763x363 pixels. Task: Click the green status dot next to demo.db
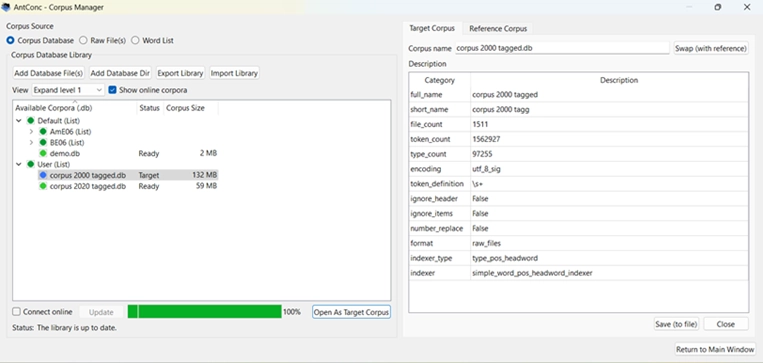click(x=43, y=153)
